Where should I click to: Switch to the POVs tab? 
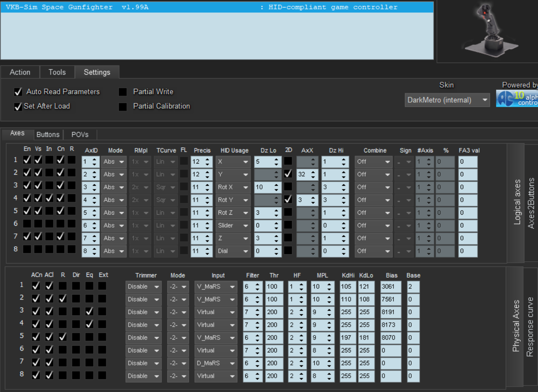(80, 135)
